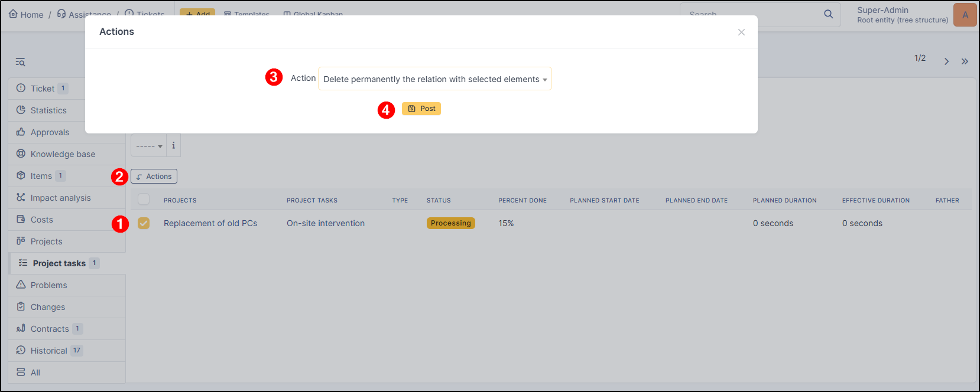This screenshot has width=980, height=392.
Task: Open the On-site intervention task link
Action: (x=326, y=223)
